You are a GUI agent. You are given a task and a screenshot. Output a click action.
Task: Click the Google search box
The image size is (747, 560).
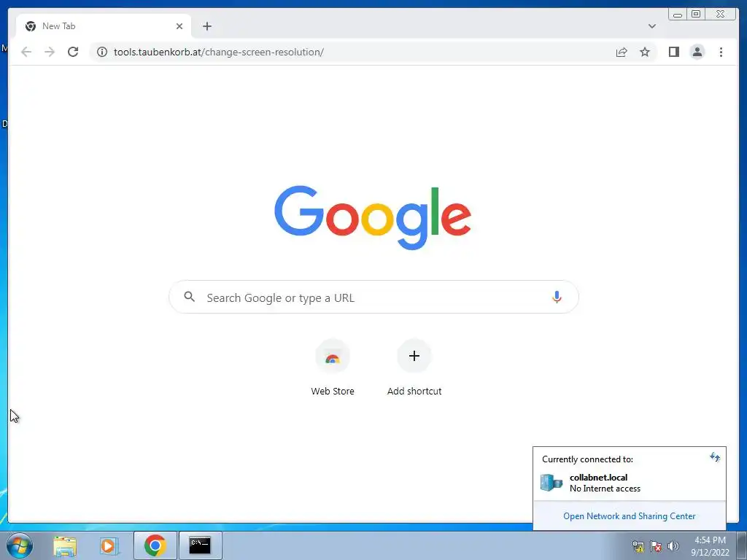373,297
